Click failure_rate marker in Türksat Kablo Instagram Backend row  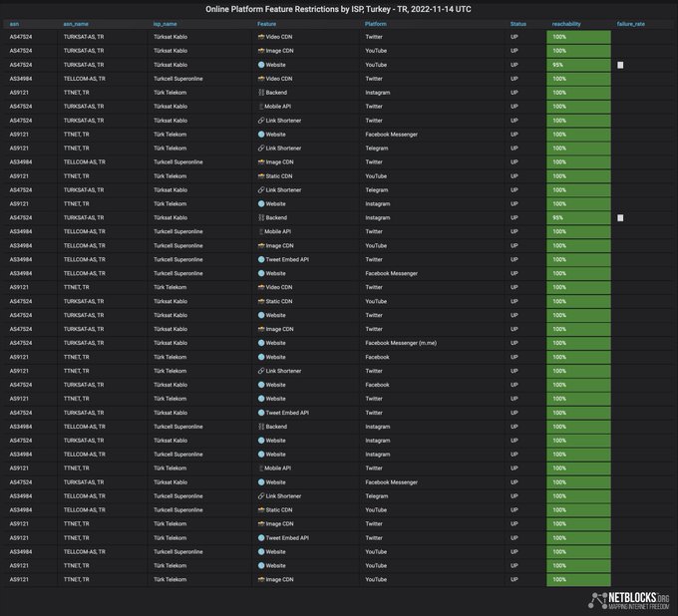[x=620, y=218]
